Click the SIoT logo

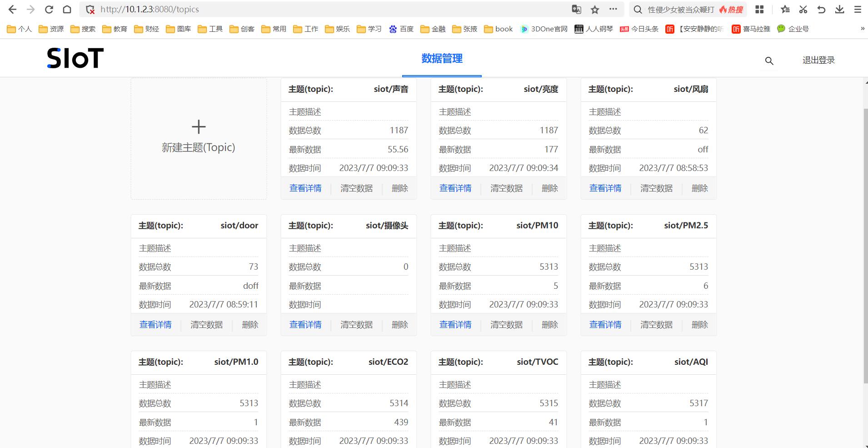tap(75, 58)
